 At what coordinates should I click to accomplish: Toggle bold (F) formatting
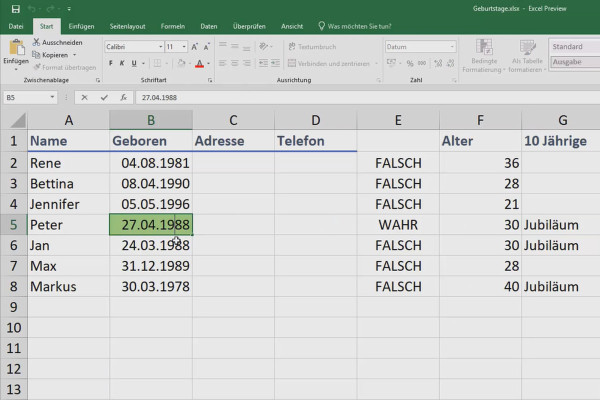(x=111, y=63)
